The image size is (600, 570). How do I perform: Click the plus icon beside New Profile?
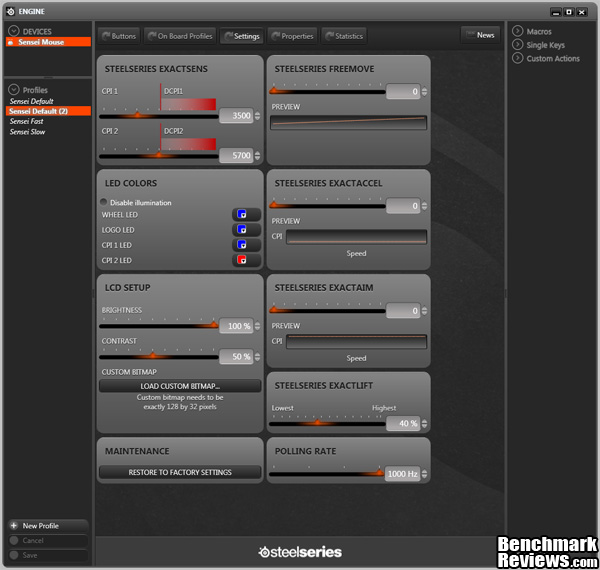click(14, 525)
